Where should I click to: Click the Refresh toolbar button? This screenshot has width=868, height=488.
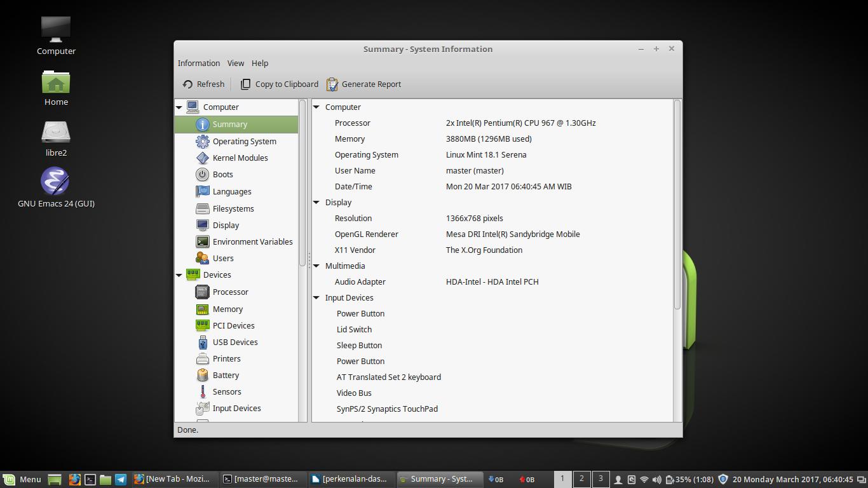(203, 84)
